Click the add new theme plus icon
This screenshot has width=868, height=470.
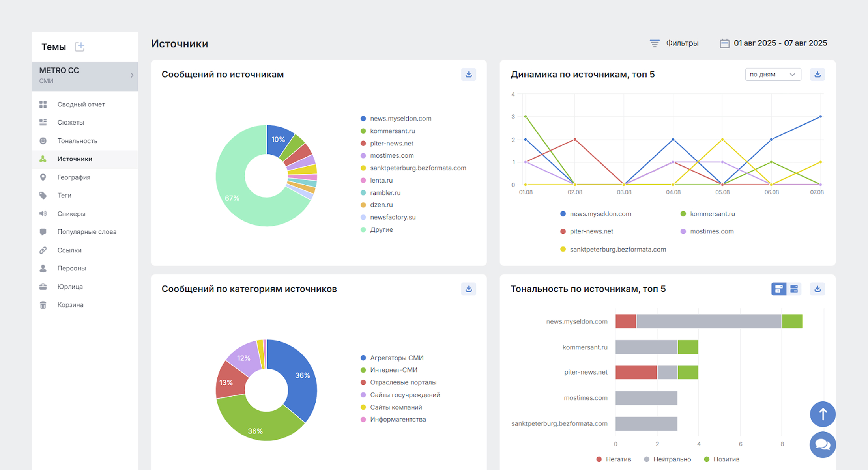[x=80, y=47]
